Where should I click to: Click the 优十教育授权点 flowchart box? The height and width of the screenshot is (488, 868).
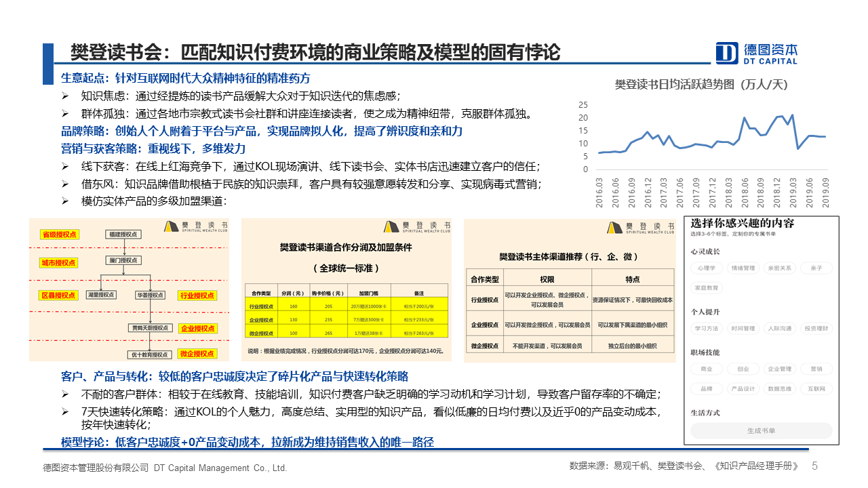(149, 354)
